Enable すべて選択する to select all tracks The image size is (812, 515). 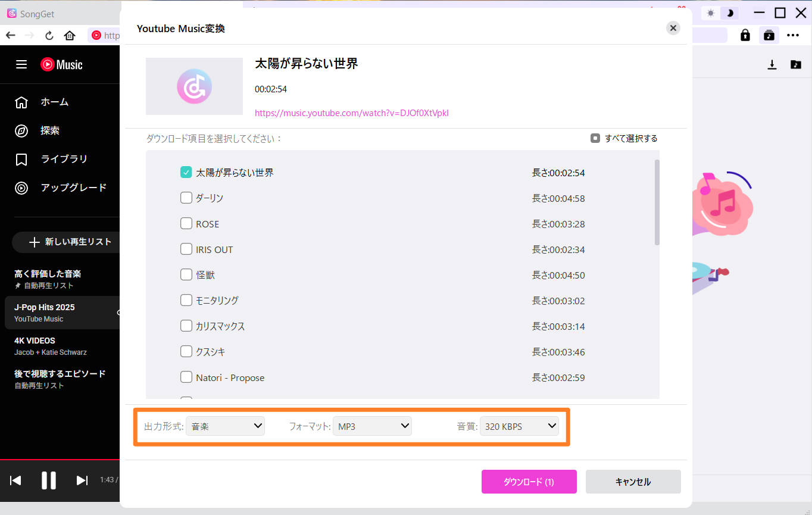coord(595,138)
